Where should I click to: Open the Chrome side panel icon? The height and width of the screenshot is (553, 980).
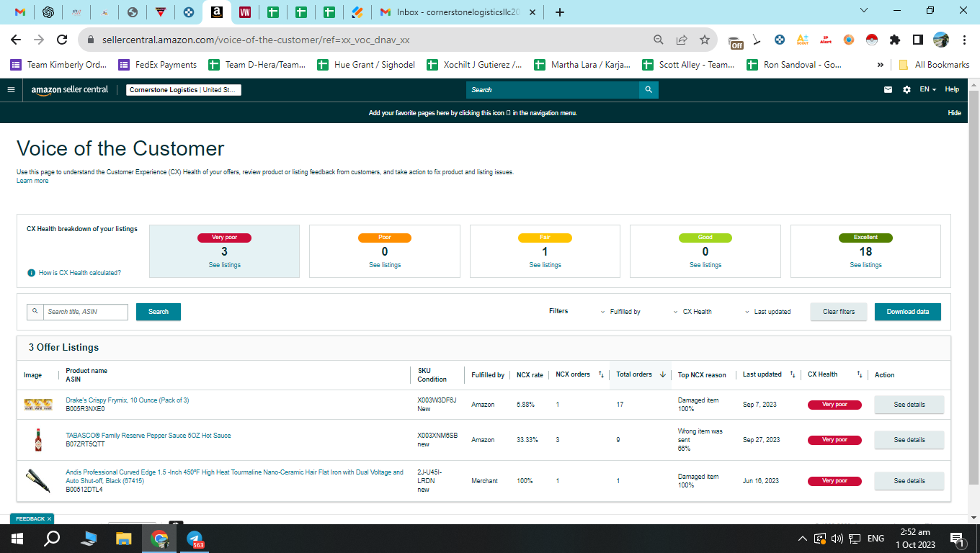pyautogui.click(x=918, y=40)
